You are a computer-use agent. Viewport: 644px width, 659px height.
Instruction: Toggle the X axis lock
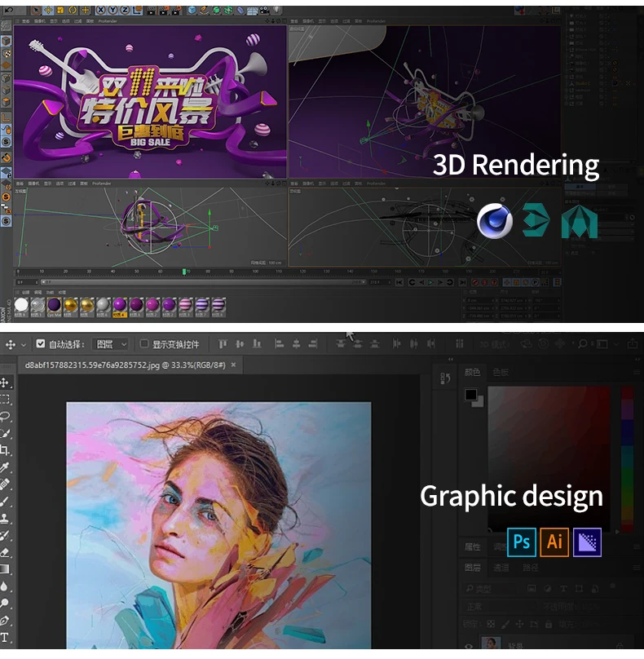(x=101, y=10)
